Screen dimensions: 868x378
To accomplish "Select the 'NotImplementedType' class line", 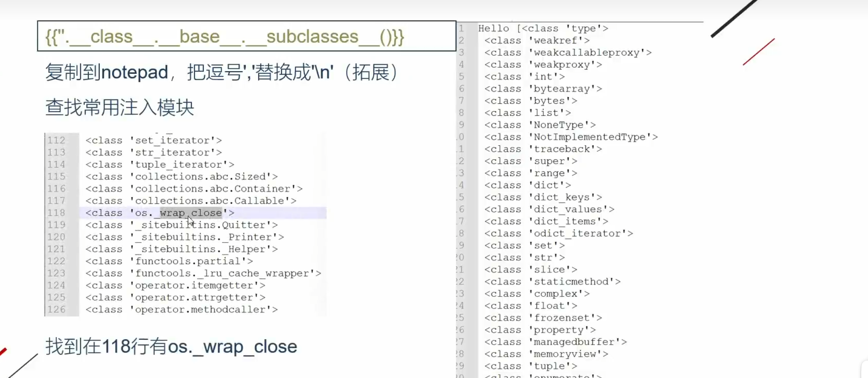I will [x=571, y=137].
